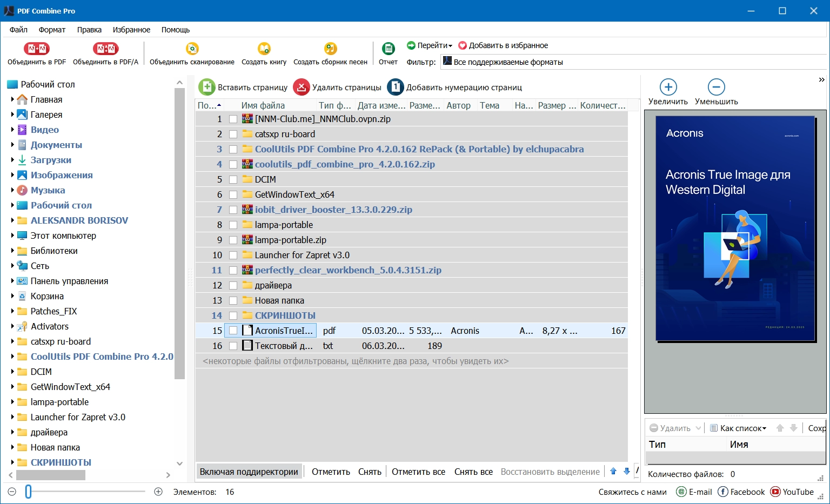Expand the Библиотеки tree node
Screen dimensions: 830x504
[x=12, y=251]
